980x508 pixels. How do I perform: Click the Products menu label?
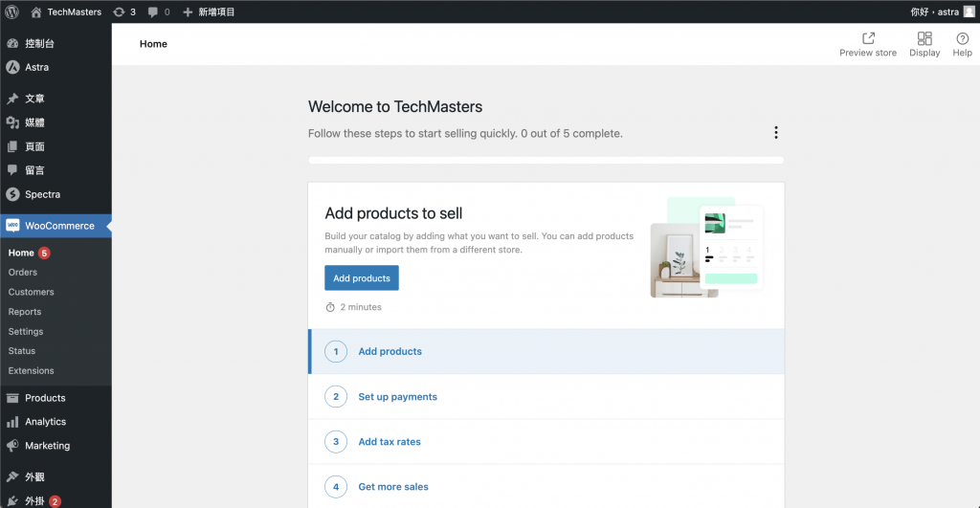[45, 398]
